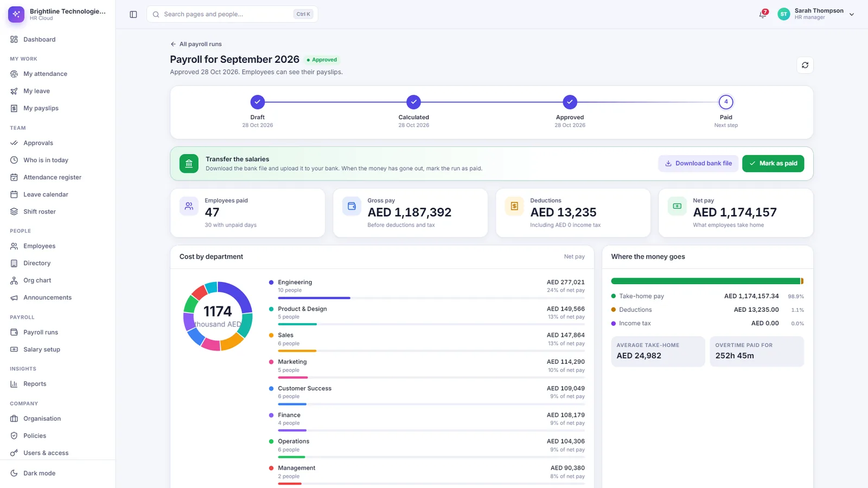Click the Paid step number 4 circle

pyautogui.click(x=726, y=102)
